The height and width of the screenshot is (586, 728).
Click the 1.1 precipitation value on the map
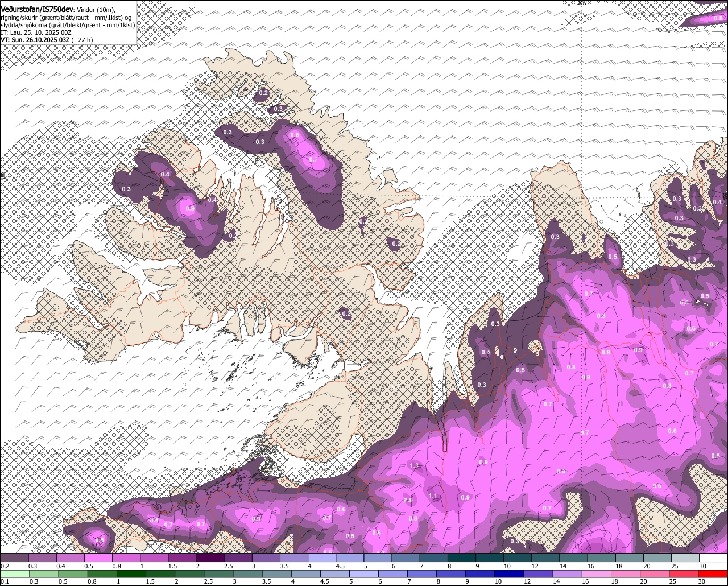pos(433,496)
